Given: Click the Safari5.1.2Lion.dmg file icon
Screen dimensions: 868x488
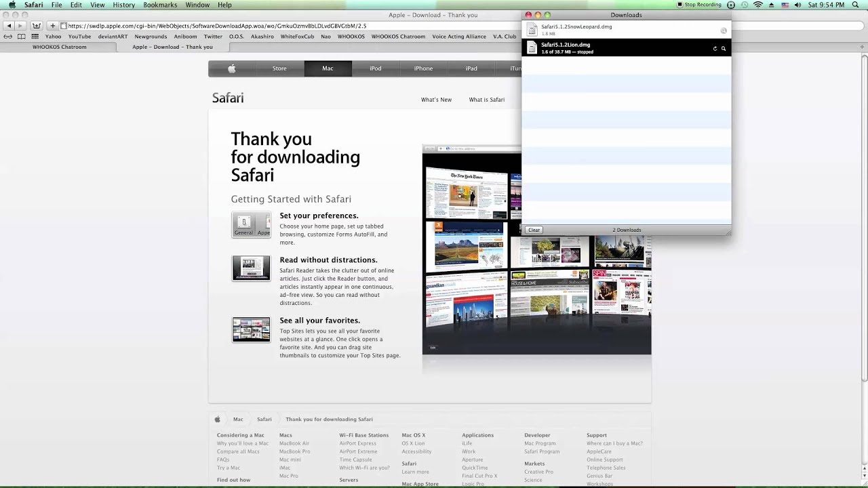Looking at the screenshot, I should pyautogui.click(x=532, y=47).
